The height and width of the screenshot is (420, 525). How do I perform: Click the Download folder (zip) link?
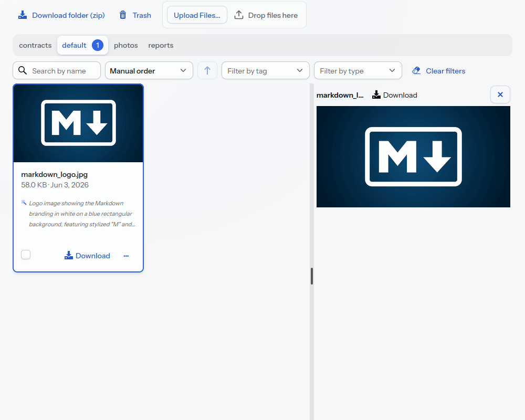61,15
